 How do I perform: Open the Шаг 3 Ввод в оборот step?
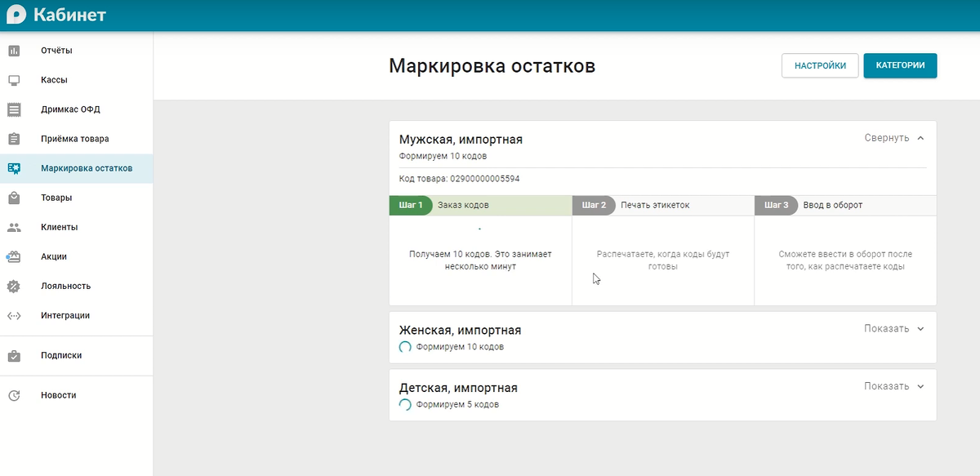coord(845,205)
